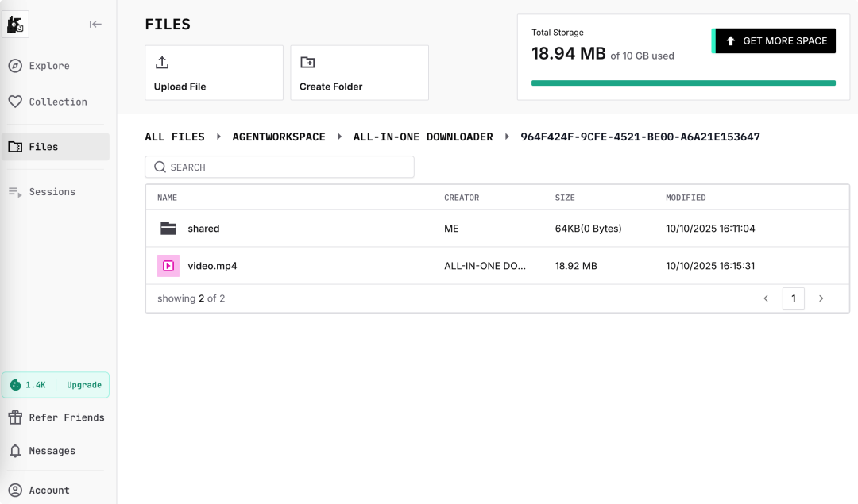This screenshot has width=858, height=504.
Task: Click the Refer Friends gift icon
Action: coord(15,417)
